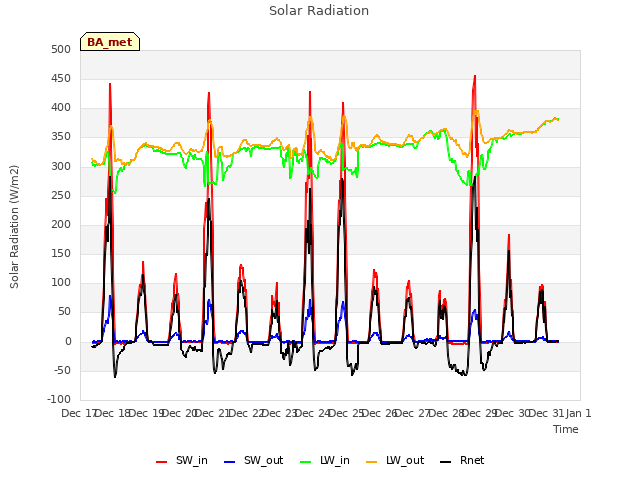Viewport: 640px width, 480px height.
Task: Click the orange LW_out legend swatch
Action: (x=372, y=462)
